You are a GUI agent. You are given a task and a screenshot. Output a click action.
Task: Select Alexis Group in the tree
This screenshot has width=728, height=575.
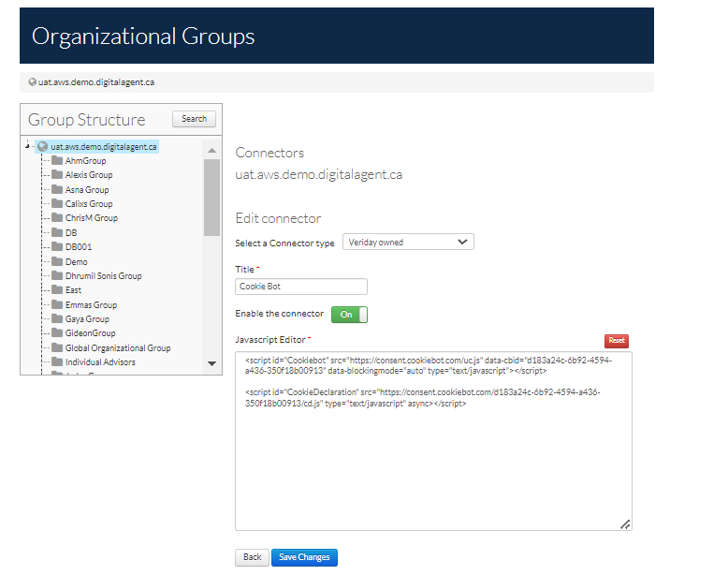89,175
